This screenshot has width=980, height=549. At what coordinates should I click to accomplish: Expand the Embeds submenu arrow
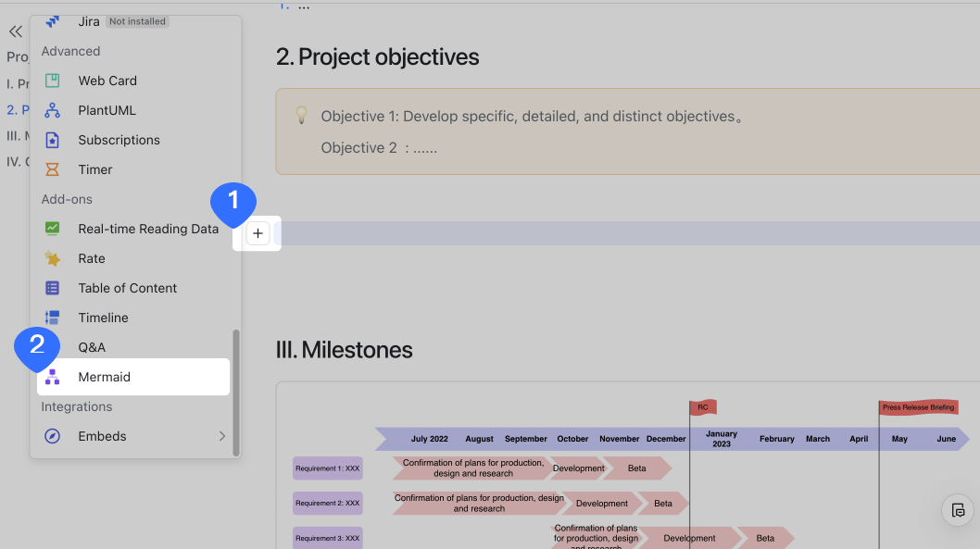click(221, 436)
